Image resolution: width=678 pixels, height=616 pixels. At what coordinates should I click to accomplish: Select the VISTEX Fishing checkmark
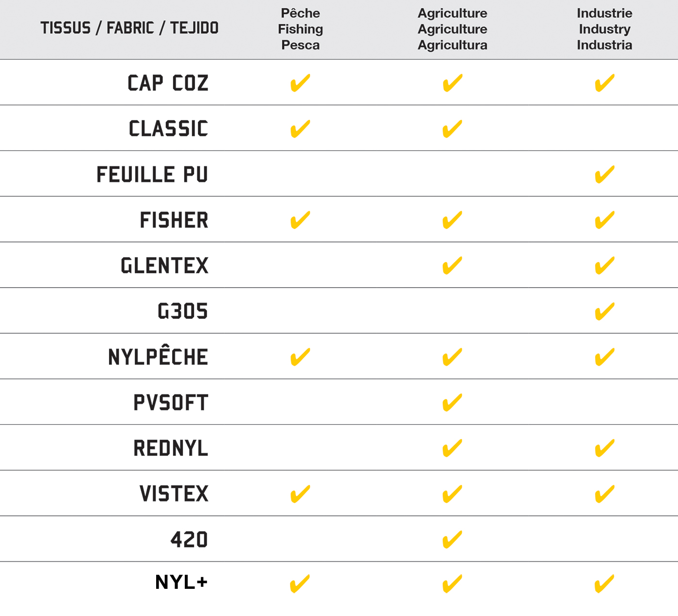tap(300, 494)
